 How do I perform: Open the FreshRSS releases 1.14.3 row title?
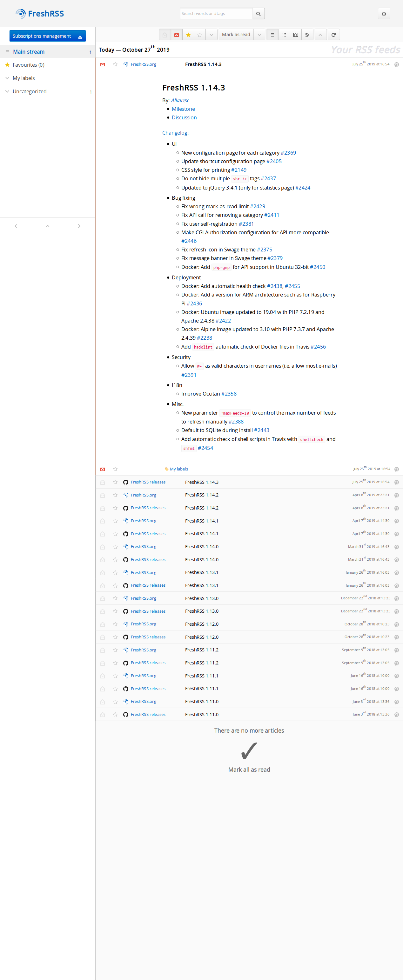[202, 482]
